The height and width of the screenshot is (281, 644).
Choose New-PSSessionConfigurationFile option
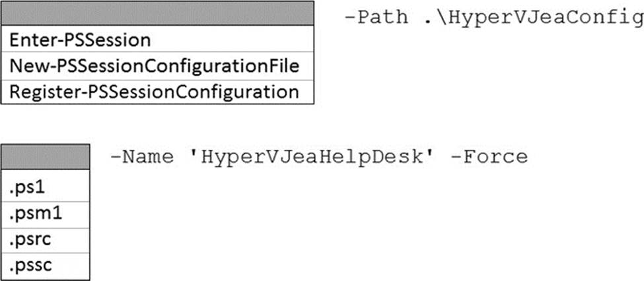point(154,66)
